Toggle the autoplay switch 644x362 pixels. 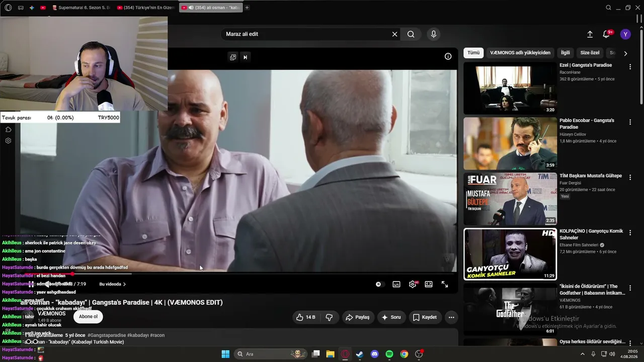pos(379,284)
